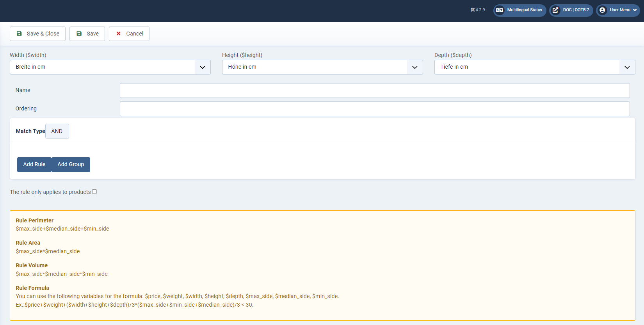The width and height of the screenshot is (644, 325).
Task: Click the 'Match Type' label
Action: [30, 131]
